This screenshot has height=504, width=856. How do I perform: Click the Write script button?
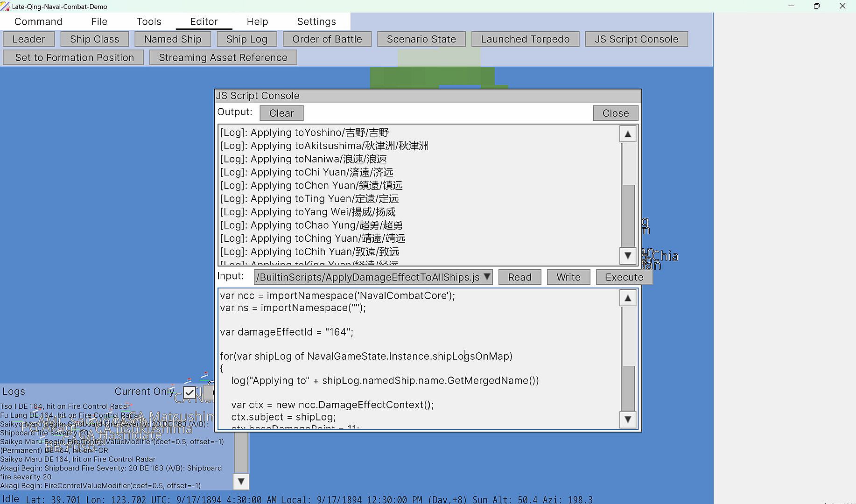click(x=568, y=277)
